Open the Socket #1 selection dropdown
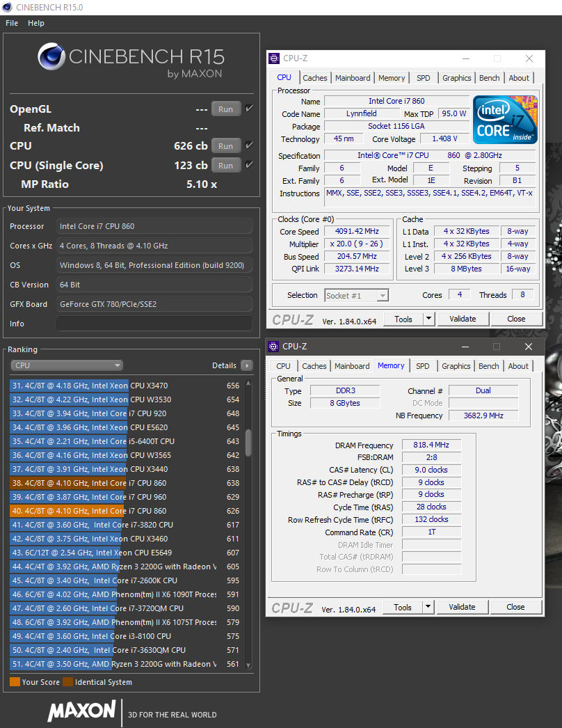 [356, 295]
